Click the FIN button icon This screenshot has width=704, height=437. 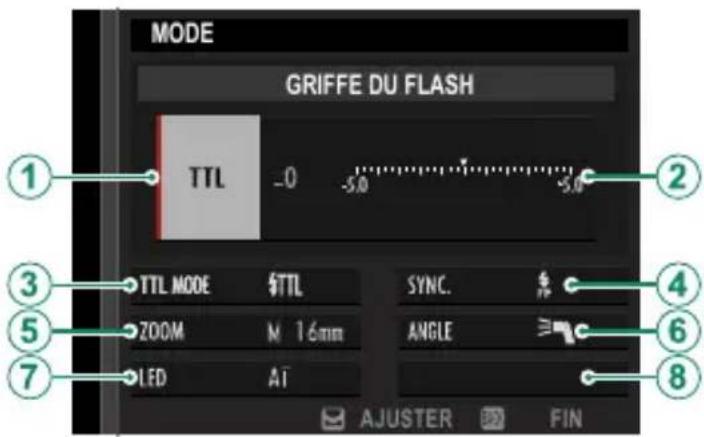(x=493, y=419)
